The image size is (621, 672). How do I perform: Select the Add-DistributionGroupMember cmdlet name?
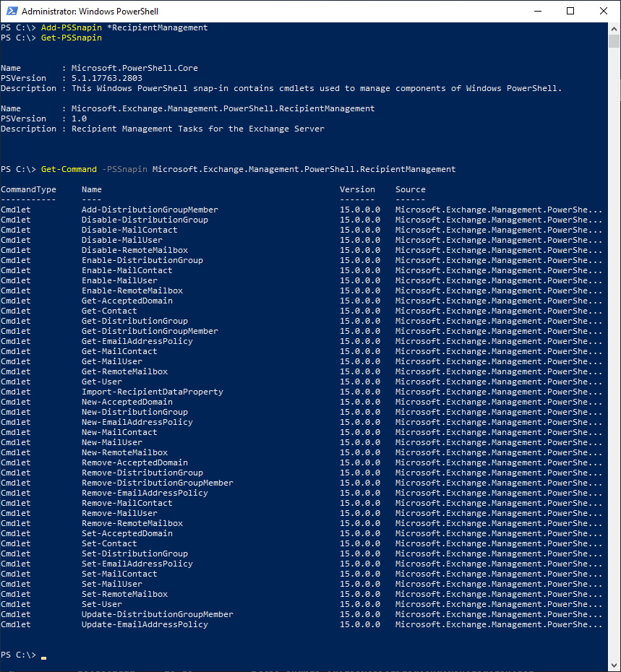pyautogui.click(x=150, y=210)
